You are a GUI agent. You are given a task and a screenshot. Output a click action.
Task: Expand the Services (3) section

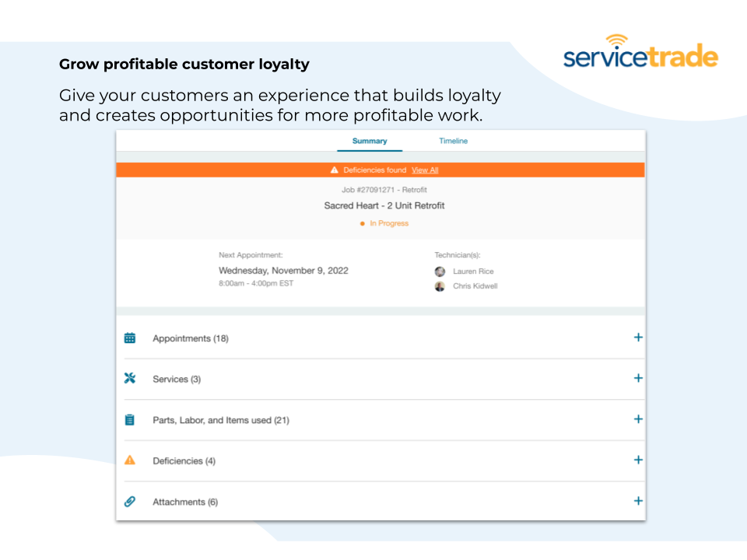pos(638,378)
